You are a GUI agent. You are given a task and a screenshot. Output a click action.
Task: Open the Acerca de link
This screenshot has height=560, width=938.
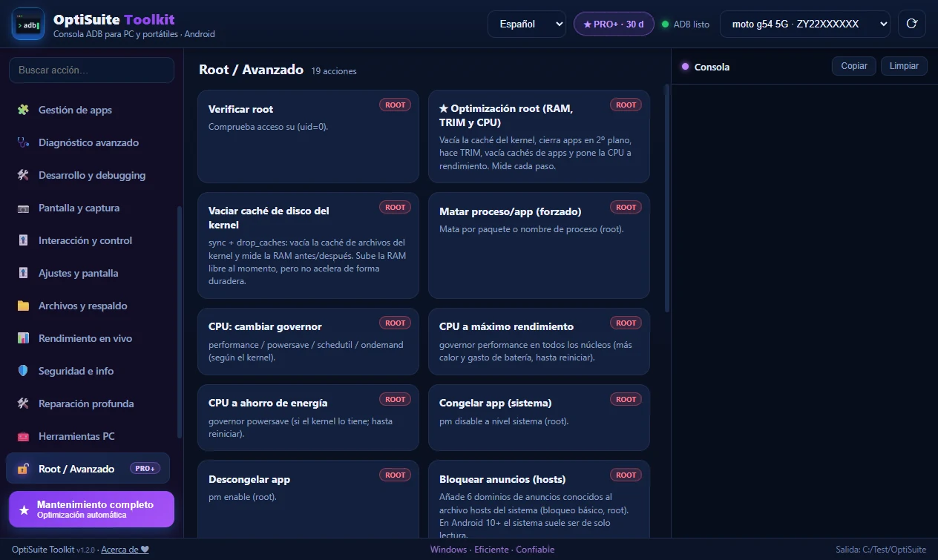(125, 550)
